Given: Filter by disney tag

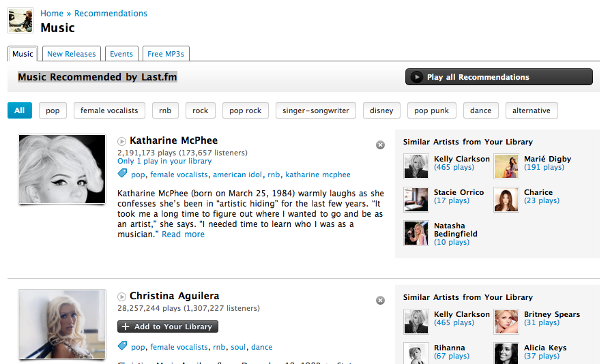Looking at the screenshot, I should [x=381, y=110].
